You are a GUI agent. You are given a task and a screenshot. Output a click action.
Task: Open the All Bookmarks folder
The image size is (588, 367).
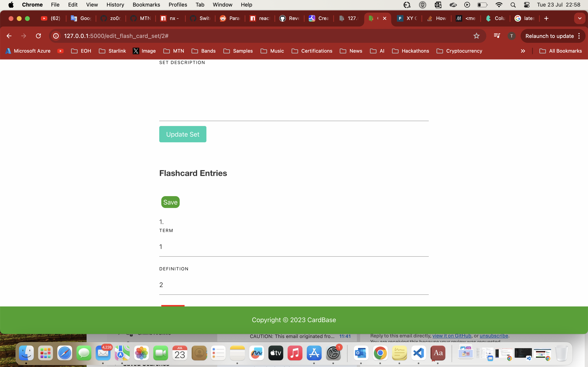(560, 51)
